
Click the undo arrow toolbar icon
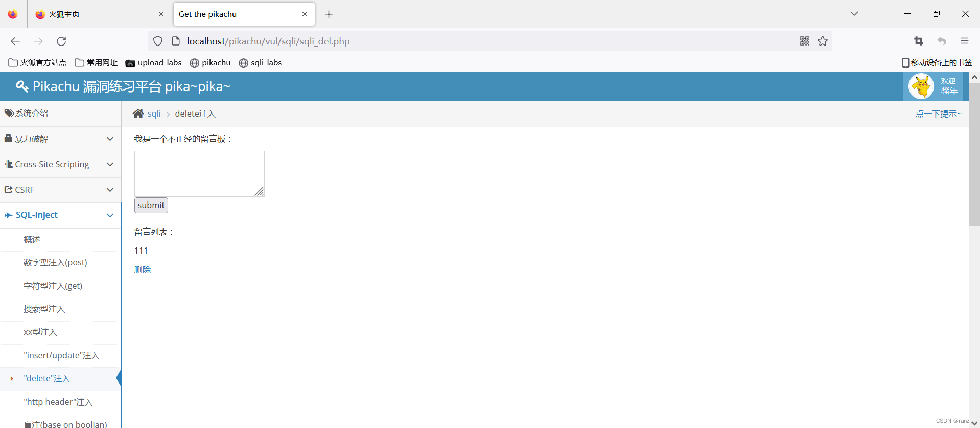coord(942,41)
